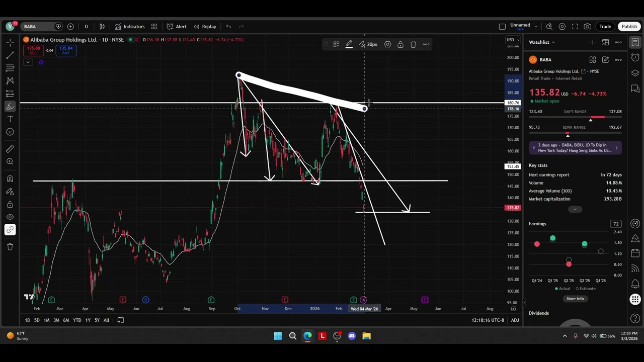Click More info under Earnings

[x=575, y=299]
